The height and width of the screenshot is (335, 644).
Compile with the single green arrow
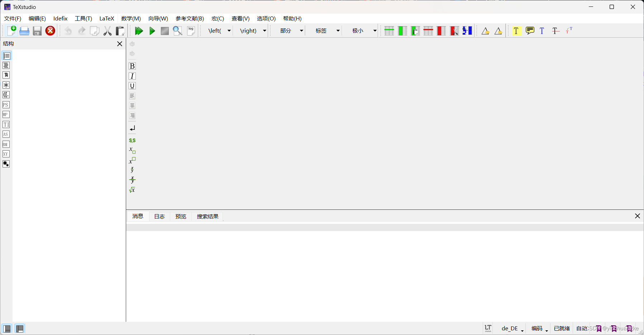[152, 31]
